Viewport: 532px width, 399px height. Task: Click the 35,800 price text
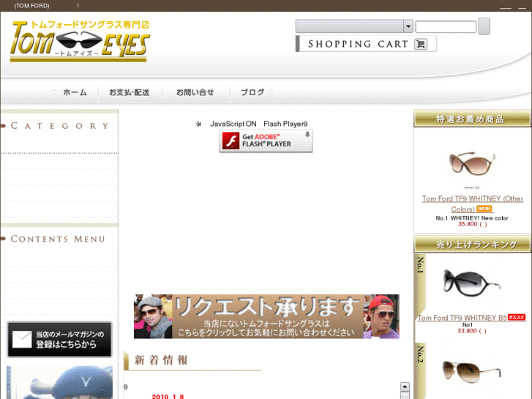[472, 224]
